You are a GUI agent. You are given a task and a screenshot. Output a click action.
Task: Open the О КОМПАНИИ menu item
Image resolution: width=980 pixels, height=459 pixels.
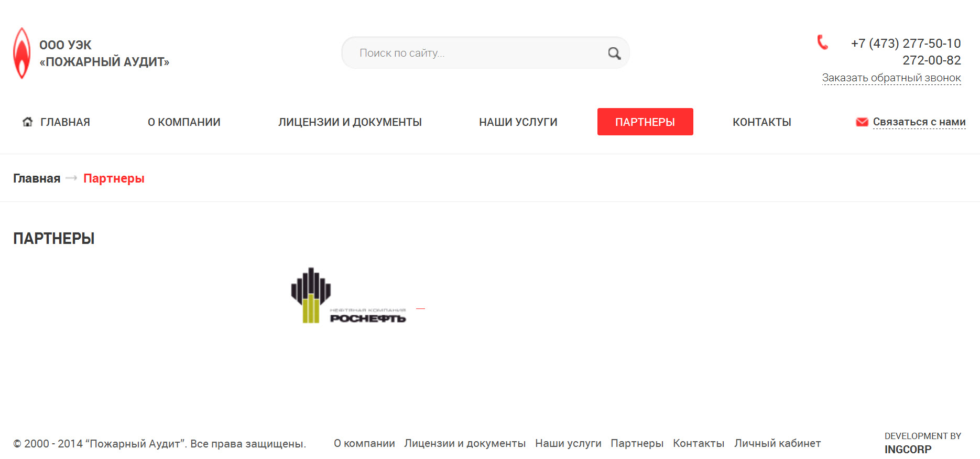[184, 122]
